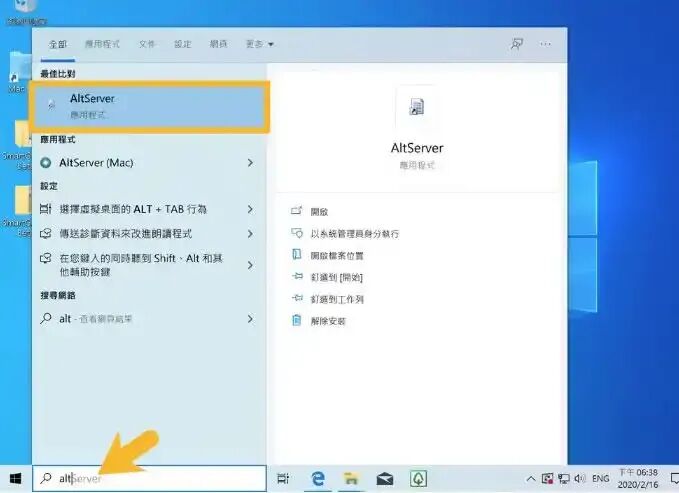Click the ENG input language indicator
679x493 pixels.
(601, 478)
